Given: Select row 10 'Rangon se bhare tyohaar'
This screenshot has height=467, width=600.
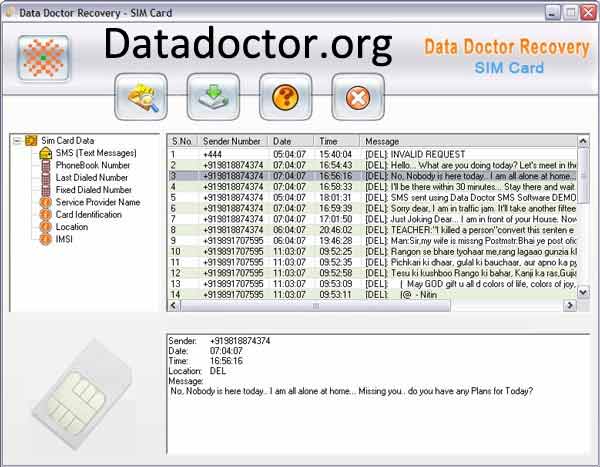Looking at the screenshot, I should 372,251.
